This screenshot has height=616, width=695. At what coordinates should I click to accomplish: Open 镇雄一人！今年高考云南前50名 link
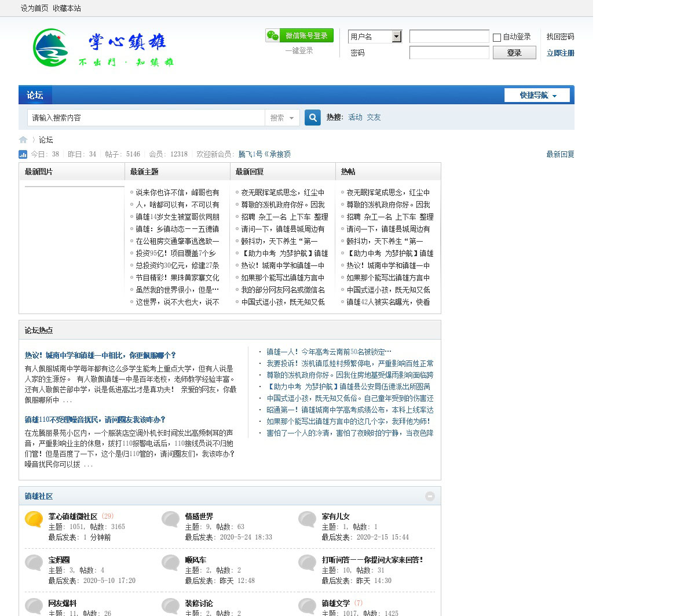click(329, 352)
